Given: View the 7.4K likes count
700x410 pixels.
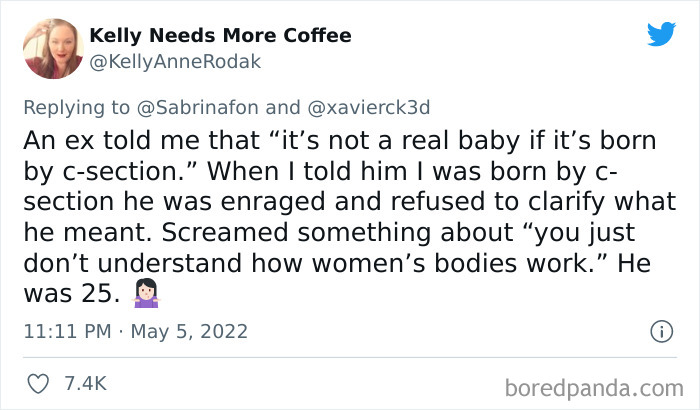Looking at the screenshot, I should click(85, 384).
